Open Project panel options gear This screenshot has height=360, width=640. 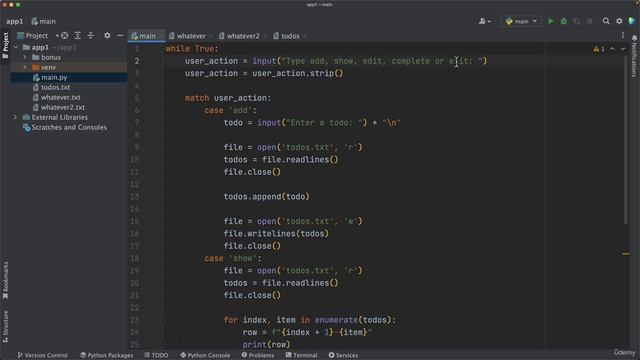click(107, 36)
